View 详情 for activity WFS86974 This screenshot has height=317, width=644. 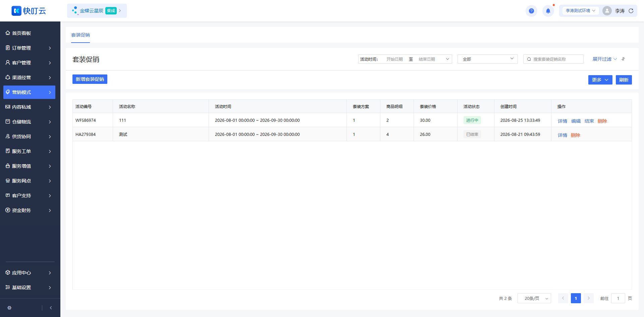coord(562,121)
